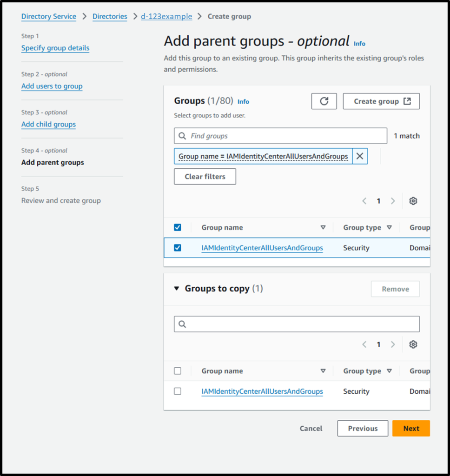The image size is (450, 476).
Task: Click Security cell in Groups to copy row
Action: (356, 391)
